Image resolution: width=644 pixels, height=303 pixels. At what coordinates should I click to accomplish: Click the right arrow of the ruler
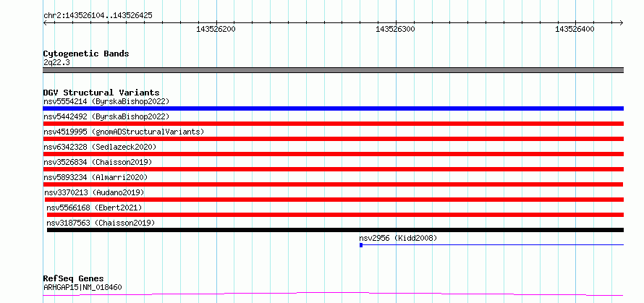pyautogui.click(x=622, y=22)
